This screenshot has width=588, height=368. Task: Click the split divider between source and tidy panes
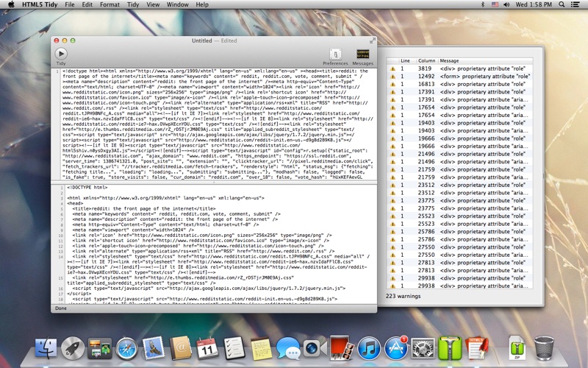pyautogui.click(x=214, y=182)
